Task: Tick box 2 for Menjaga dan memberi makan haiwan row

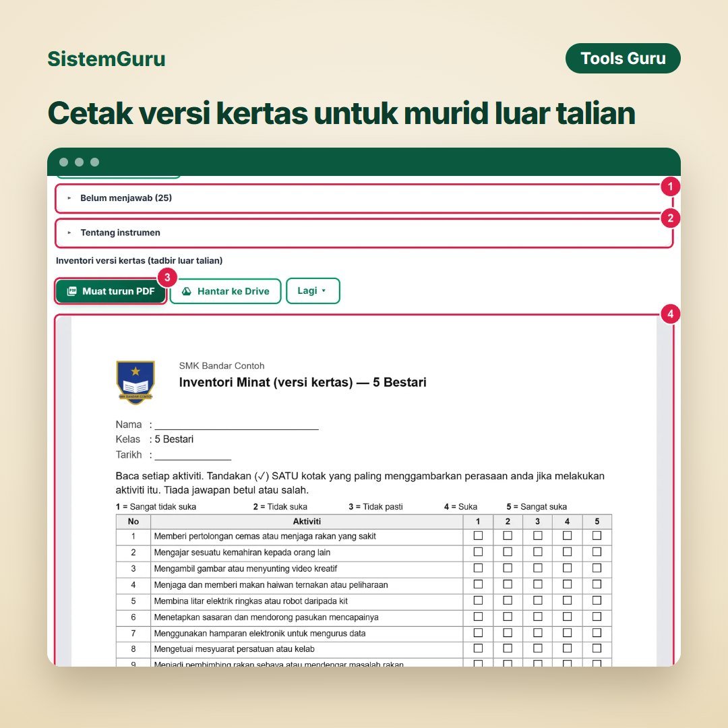Action: pos(508,584)
